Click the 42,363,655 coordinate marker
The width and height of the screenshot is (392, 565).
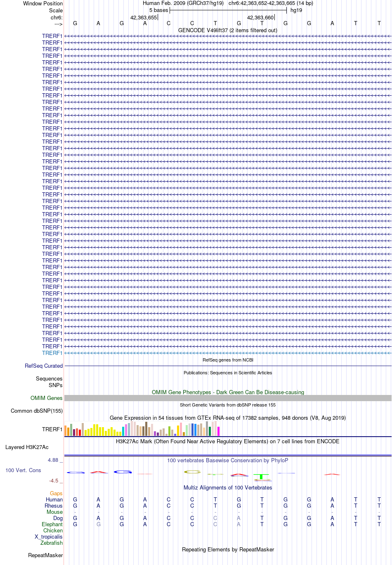click(x=144, y=18)
